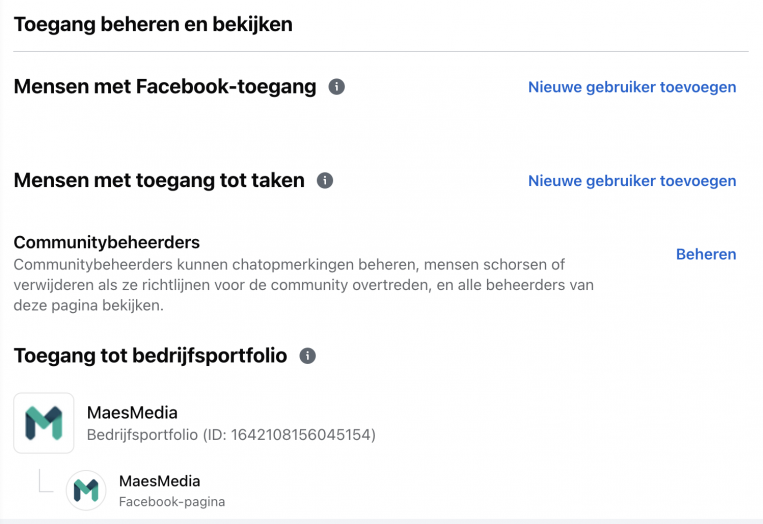Screen dimensions: 763x524
Task: Click the Bedrijfsportfolio ID 1642108156045154 text
Action: [231, 434]
